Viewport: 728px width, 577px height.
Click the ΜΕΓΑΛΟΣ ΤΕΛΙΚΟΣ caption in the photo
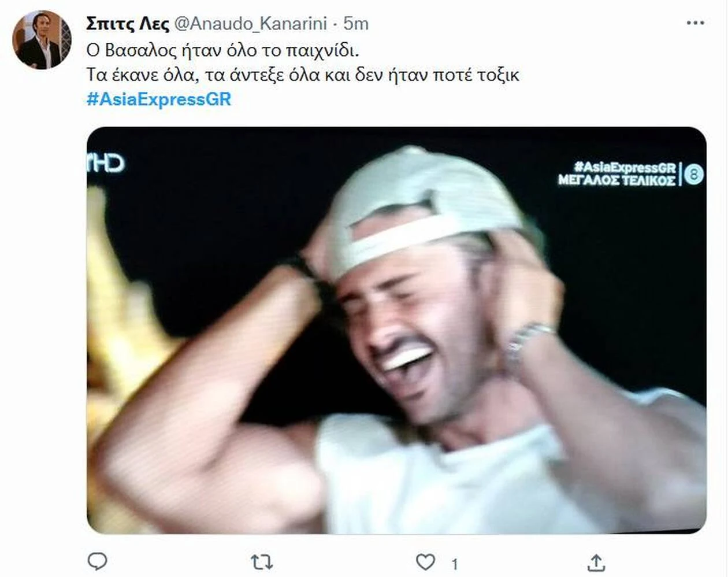tap(616, 180)
